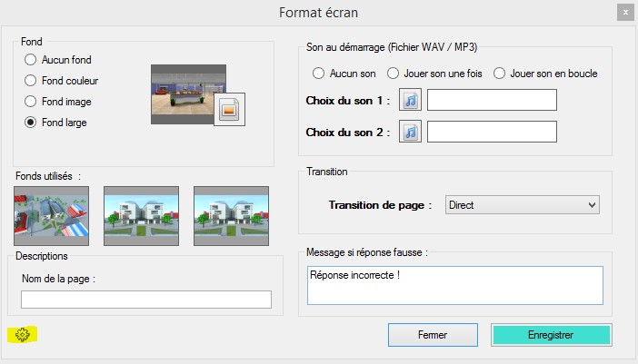This screenshot has height=364, width=638.
Task: Click the Nom de la page text field
Action: 146,300
